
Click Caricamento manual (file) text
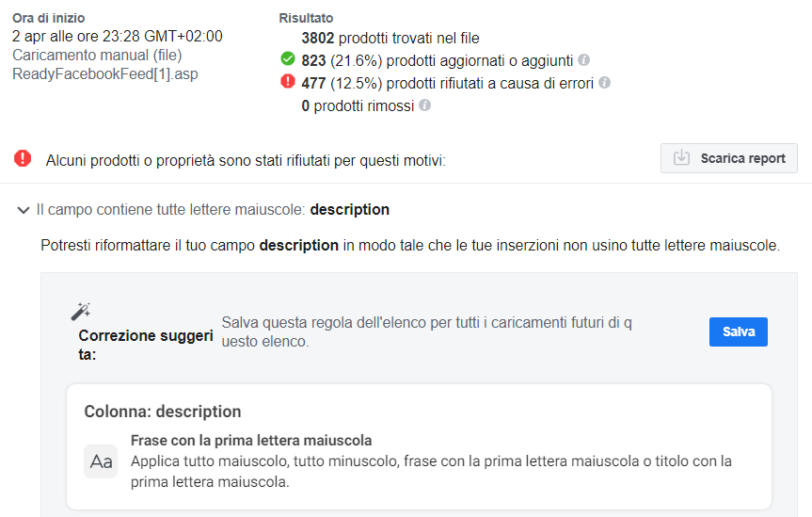(x=97, y=55)
